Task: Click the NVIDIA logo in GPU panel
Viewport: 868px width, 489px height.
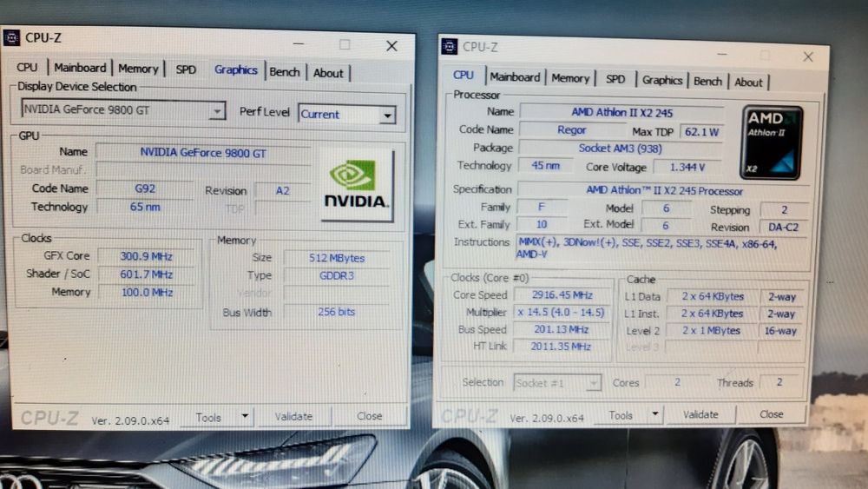Action: click(356, 184)
